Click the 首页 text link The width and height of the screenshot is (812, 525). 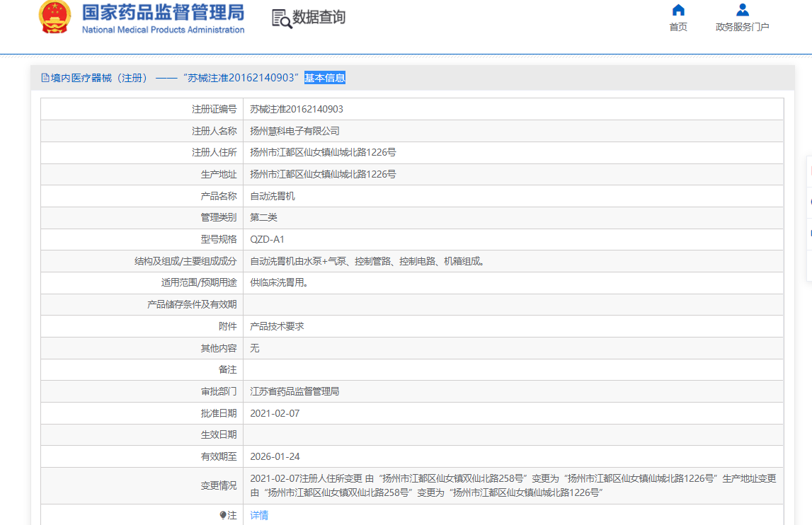point(678,27)
